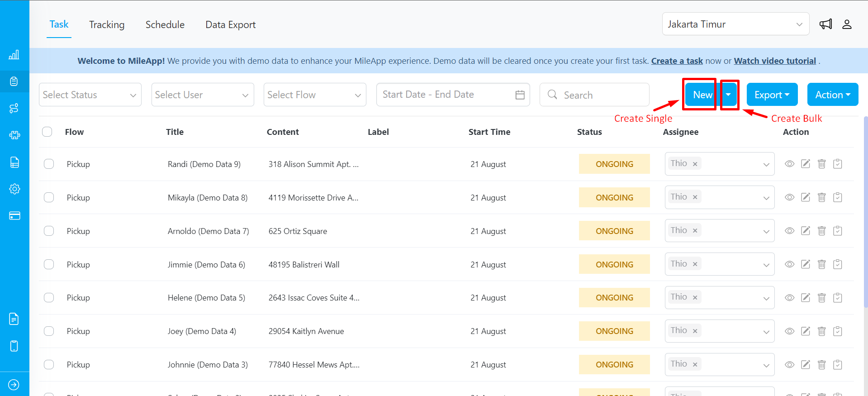
Task: Click the address 48195 Balistreri Wall
Action: tap(304, 264)
